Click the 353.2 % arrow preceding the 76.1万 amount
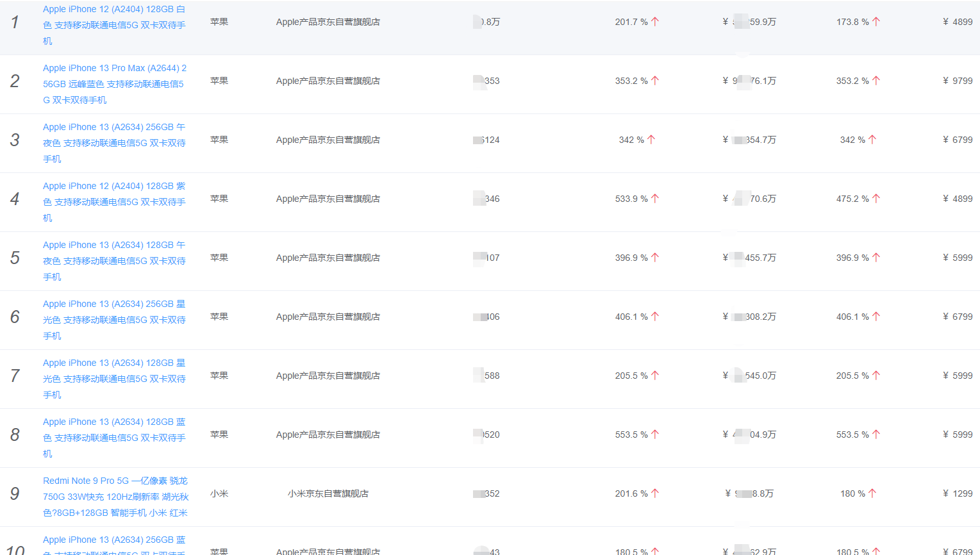Screen dimensions: 980x555 (x=655, y=81)
